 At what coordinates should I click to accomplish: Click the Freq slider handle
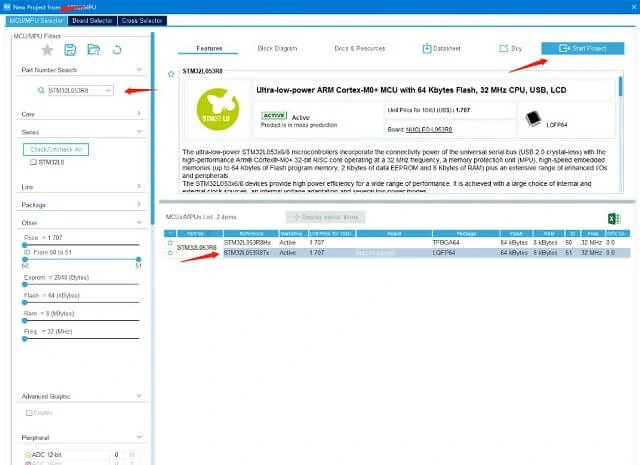[24, 338]
